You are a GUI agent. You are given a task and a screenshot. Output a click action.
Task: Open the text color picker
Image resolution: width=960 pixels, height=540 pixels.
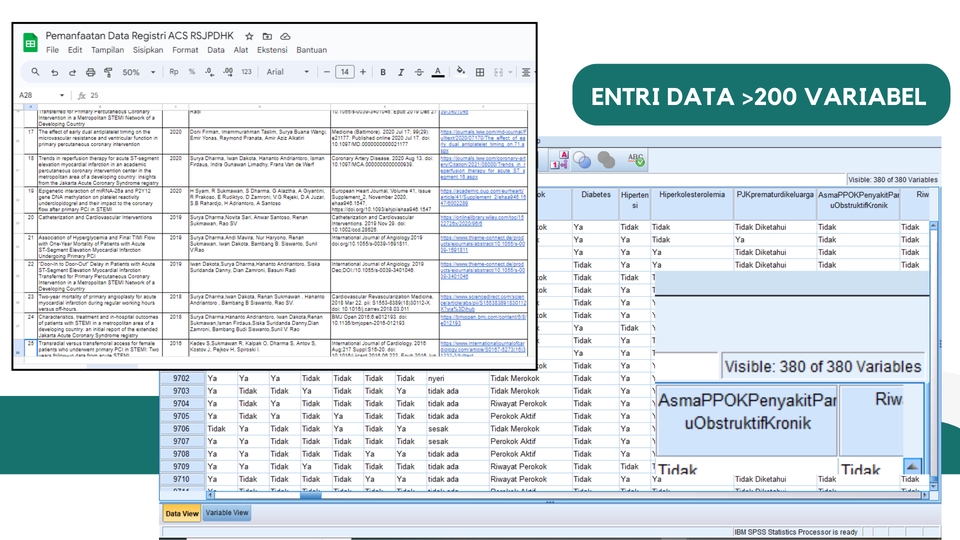pyautogui.click(x=438, y=72)
